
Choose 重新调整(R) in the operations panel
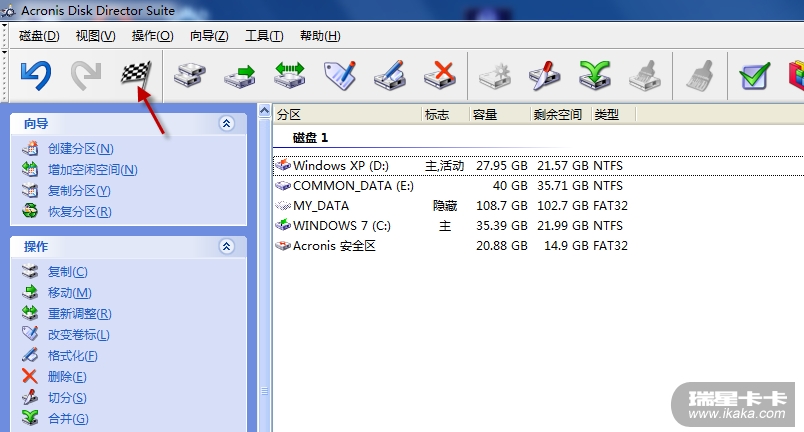(79, 314)
